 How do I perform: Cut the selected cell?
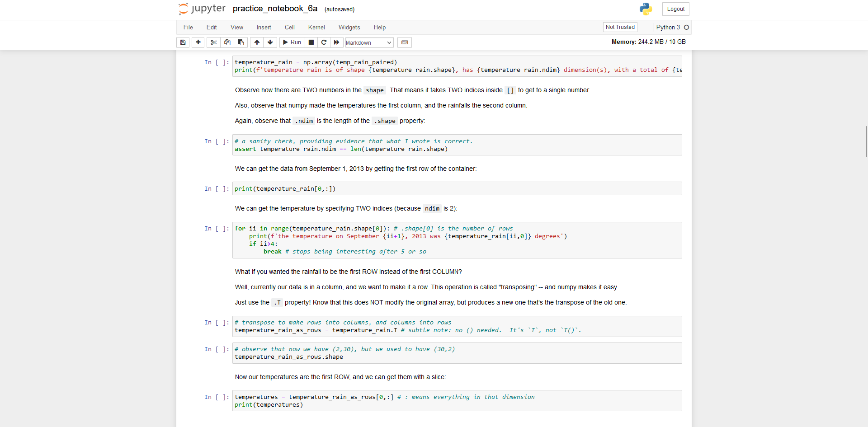tap(213, 42)
